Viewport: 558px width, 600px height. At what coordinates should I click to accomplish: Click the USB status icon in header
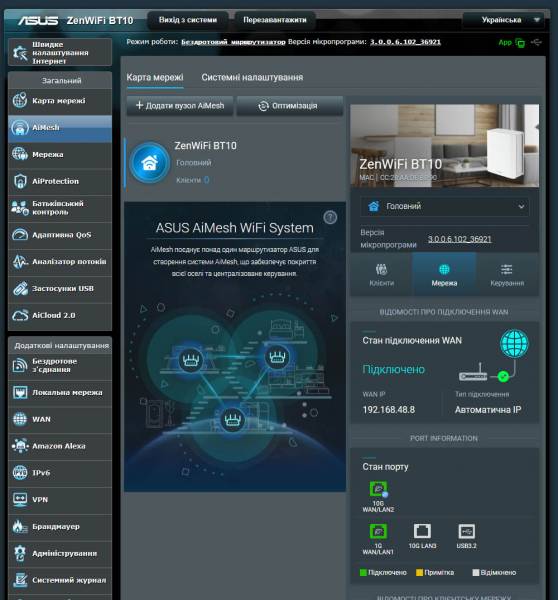click(536, 42)
